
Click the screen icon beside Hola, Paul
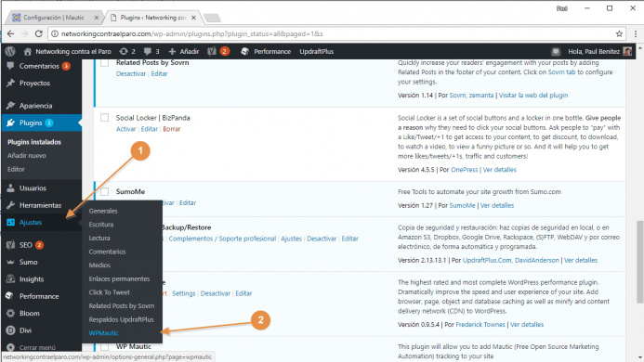click(x=556, y=51)
